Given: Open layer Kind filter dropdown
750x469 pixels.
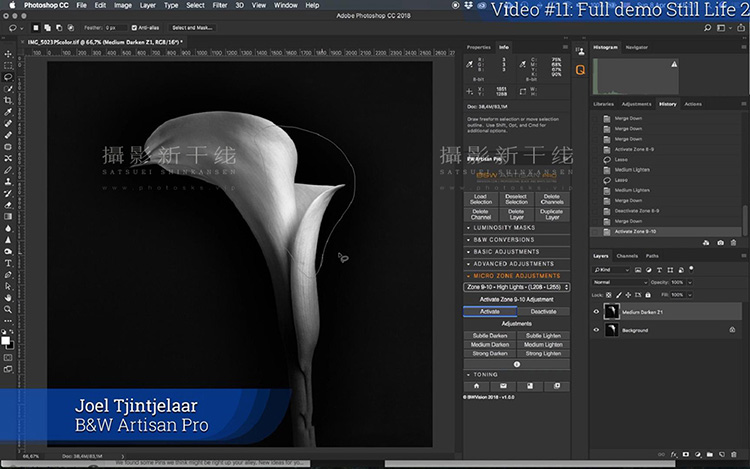Looking at the screenshot, I should [x=611, y=270].
